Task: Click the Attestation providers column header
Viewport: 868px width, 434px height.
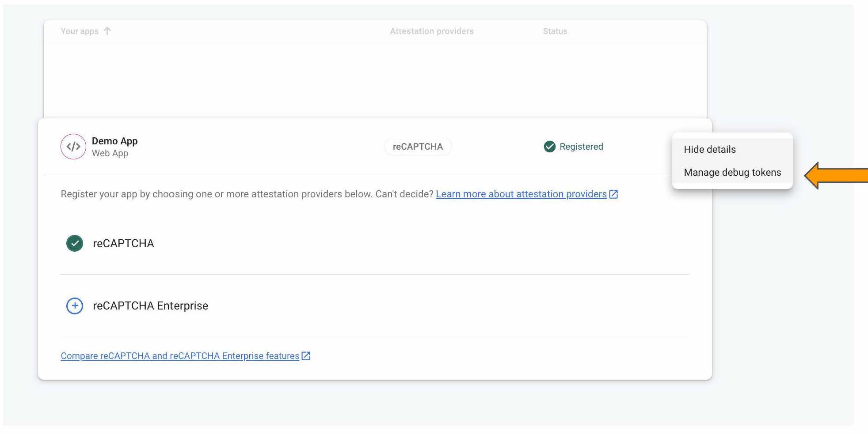Action: coord(432,31)
